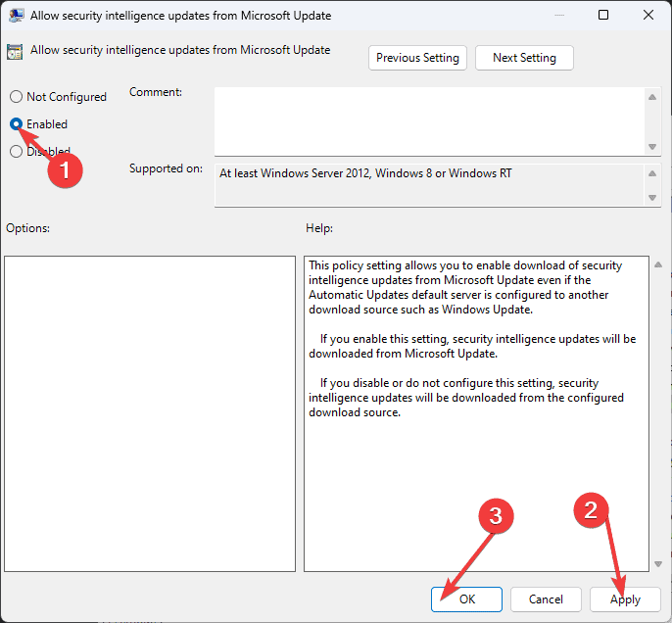Select the Disabled radio button
The image size is (672, 623).
click(16, 151)
